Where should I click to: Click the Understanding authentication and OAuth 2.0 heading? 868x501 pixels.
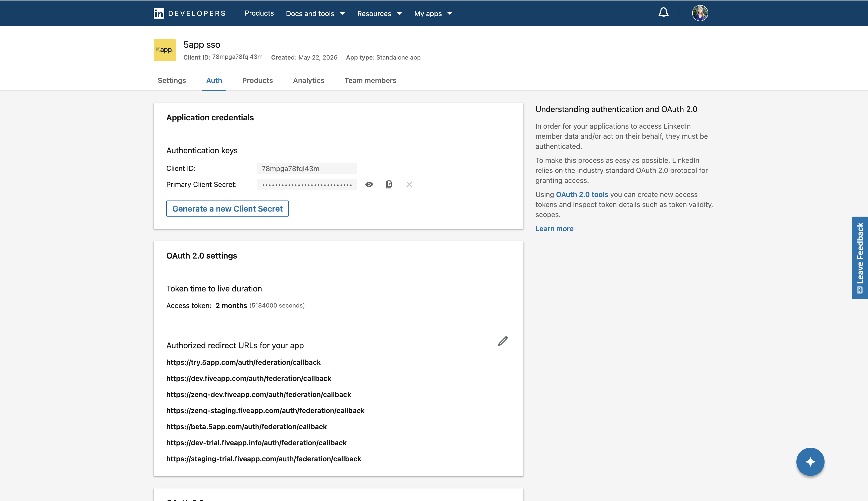coord(616,110)
